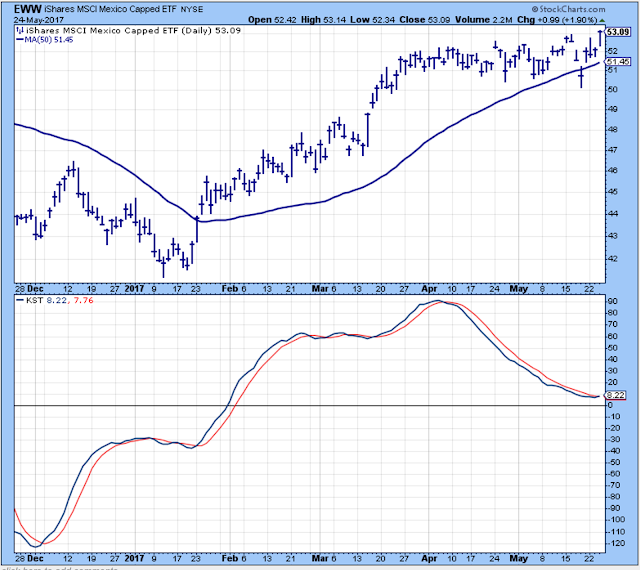
Task: Open the StockCharts.com watermark link
Action: 569,9
